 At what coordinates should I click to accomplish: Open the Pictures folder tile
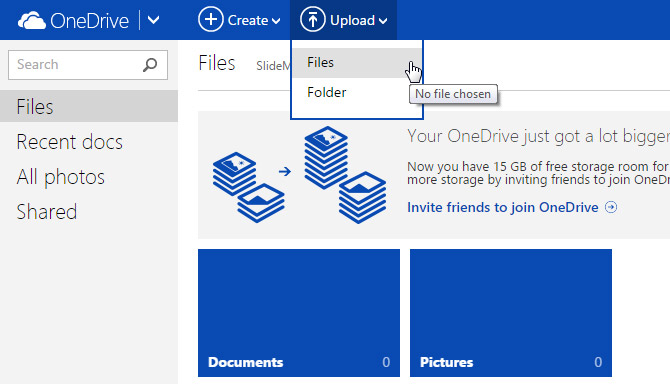click(511, 313)
